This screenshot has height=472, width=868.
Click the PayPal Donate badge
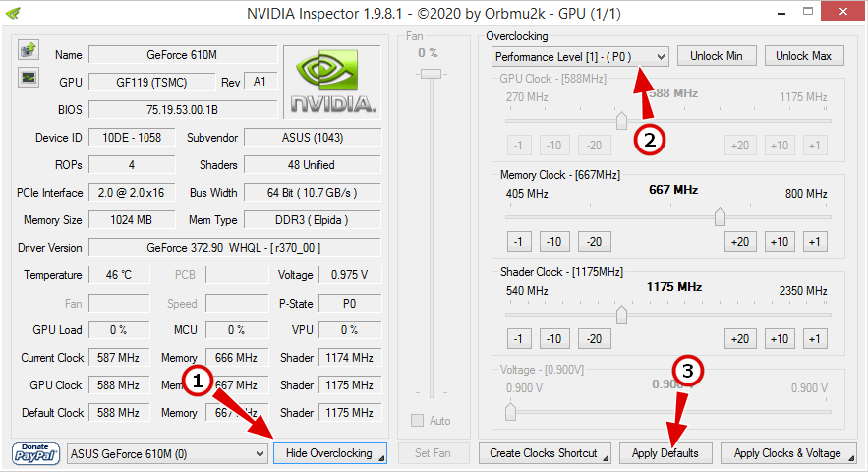click(36, 453)
